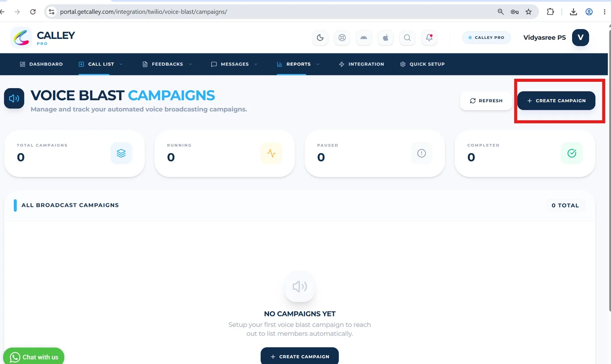Viewport: 611px width, 364px height.
Task: Click the top Create Campaign button
Action: 556,101
